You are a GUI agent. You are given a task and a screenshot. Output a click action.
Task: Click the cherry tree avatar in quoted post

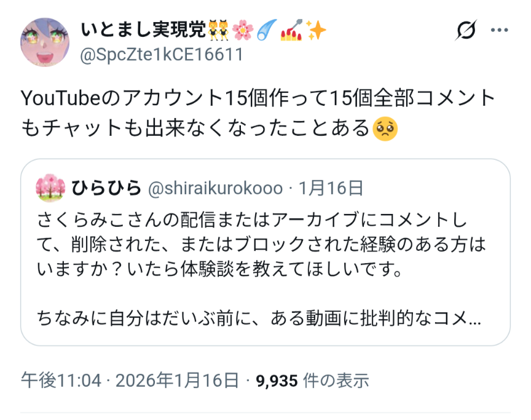50,188
